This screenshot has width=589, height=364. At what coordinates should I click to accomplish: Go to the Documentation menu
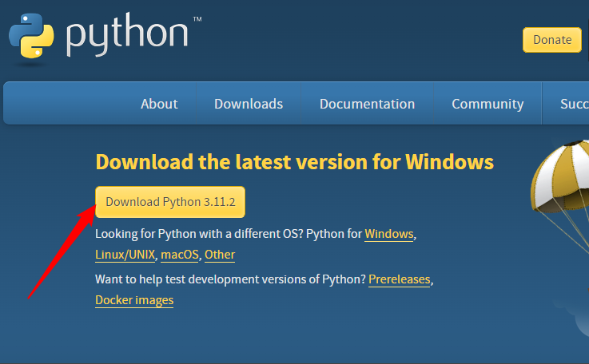click(367, 104)
